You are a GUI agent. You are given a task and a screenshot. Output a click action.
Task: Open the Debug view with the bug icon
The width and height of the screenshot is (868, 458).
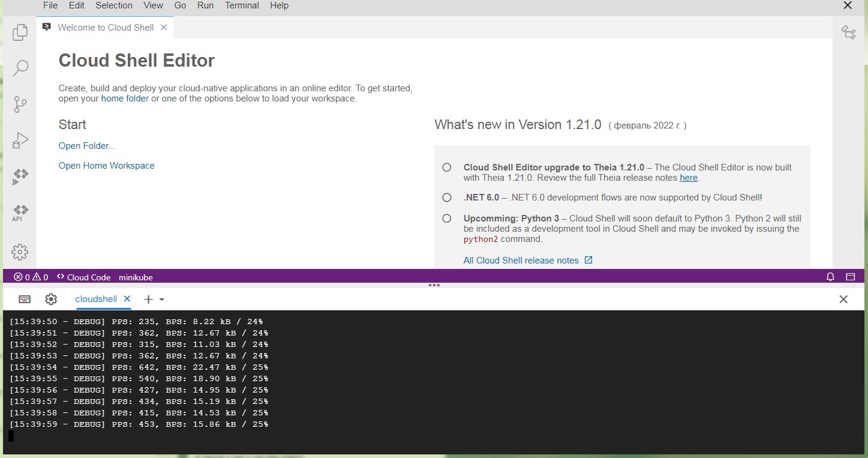(20, 140)
